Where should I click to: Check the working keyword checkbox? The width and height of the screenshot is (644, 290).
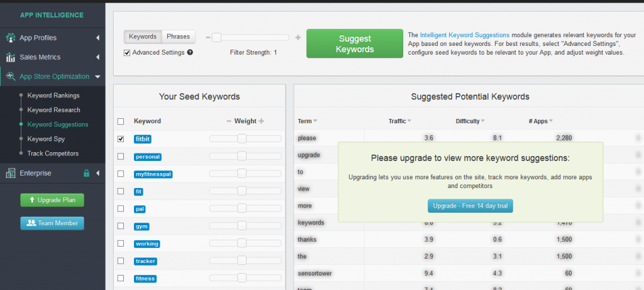121,243
